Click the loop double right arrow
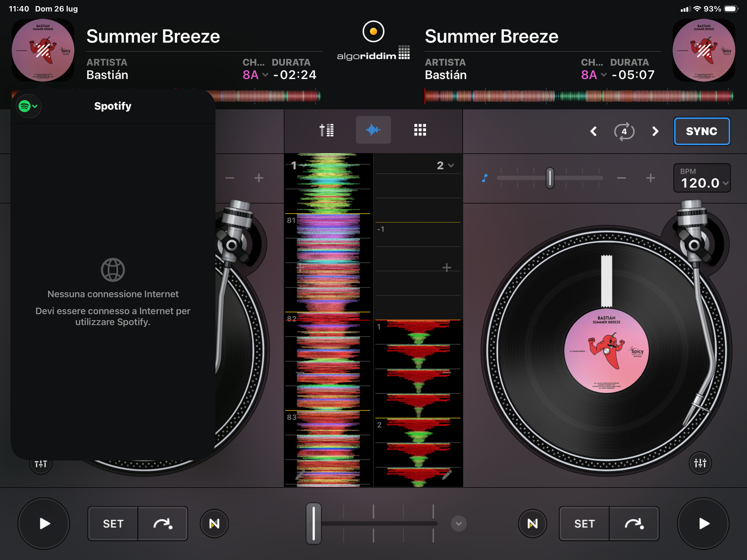 (655, 132)
